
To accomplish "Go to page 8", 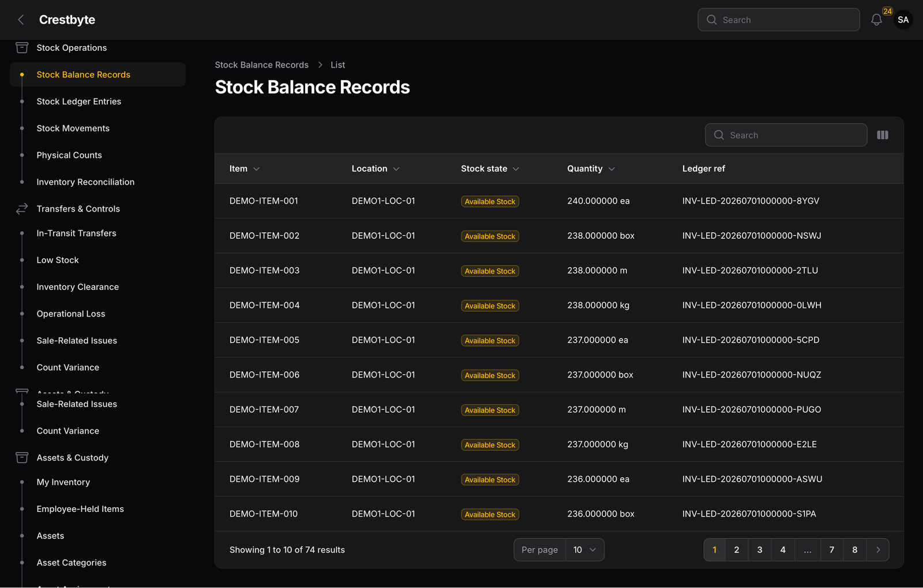I will [855, 550].
